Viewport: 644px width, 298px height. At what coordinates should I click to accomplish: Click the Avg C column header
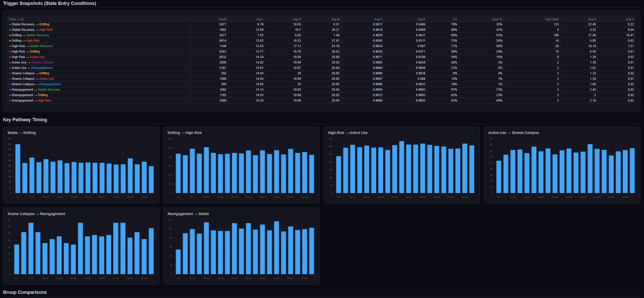378,19
